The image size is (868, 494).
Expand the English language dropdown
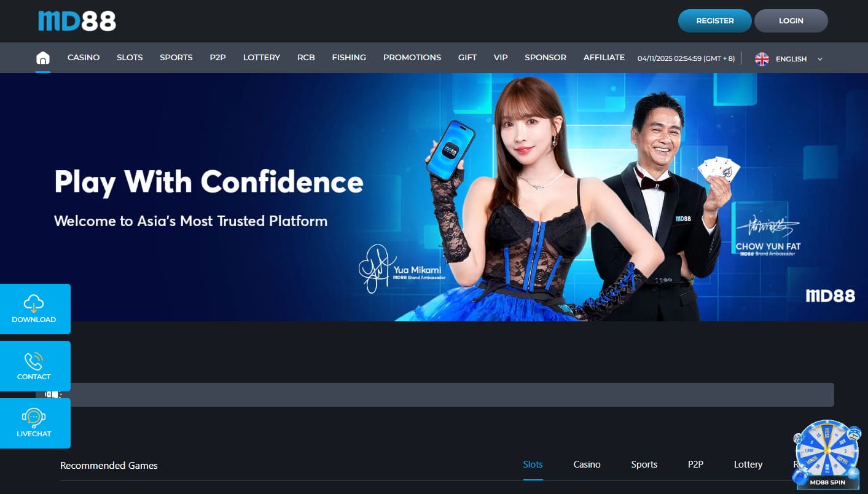coord(791,59)
